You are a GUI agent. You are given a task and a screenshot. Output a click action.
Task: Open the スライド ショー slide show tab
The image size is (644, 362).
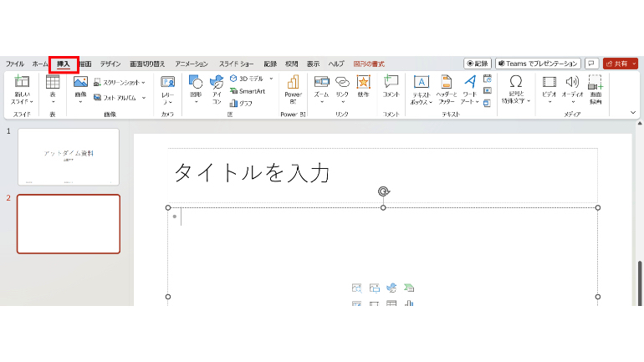pyautogui.click(x=236, y=64)
